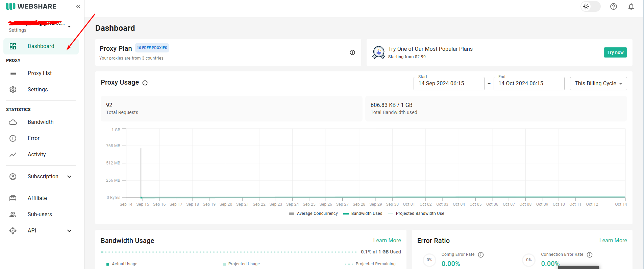This screenshot has width=644, height=269.
Task: Click the Proxy Plan info icon
Action: tap(352, 52)
